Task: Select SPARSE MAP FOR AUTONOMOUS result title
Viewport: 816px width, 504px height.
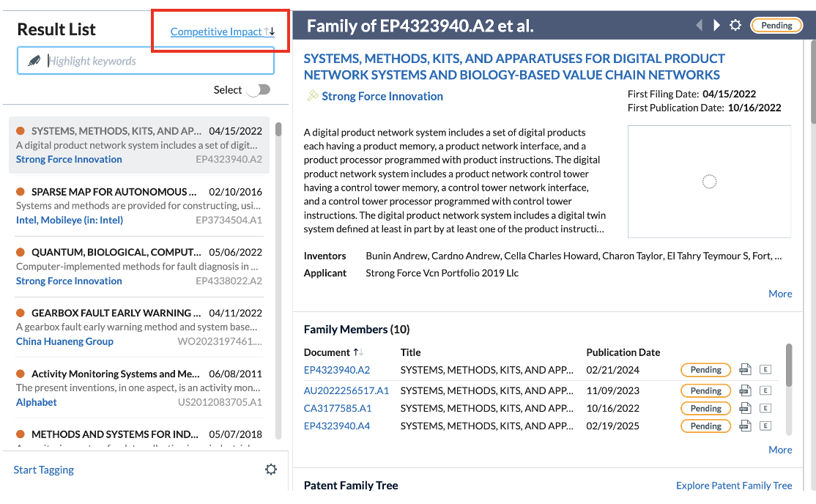Action: coord(114,192)
